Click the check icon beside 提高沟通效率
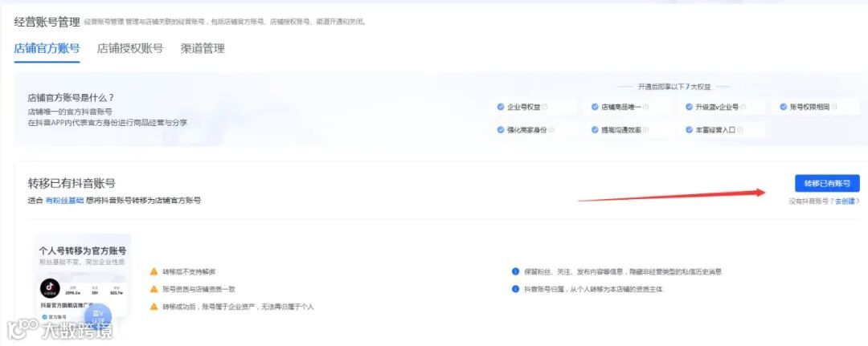The image size is (868, 346). tap(595, 130)
